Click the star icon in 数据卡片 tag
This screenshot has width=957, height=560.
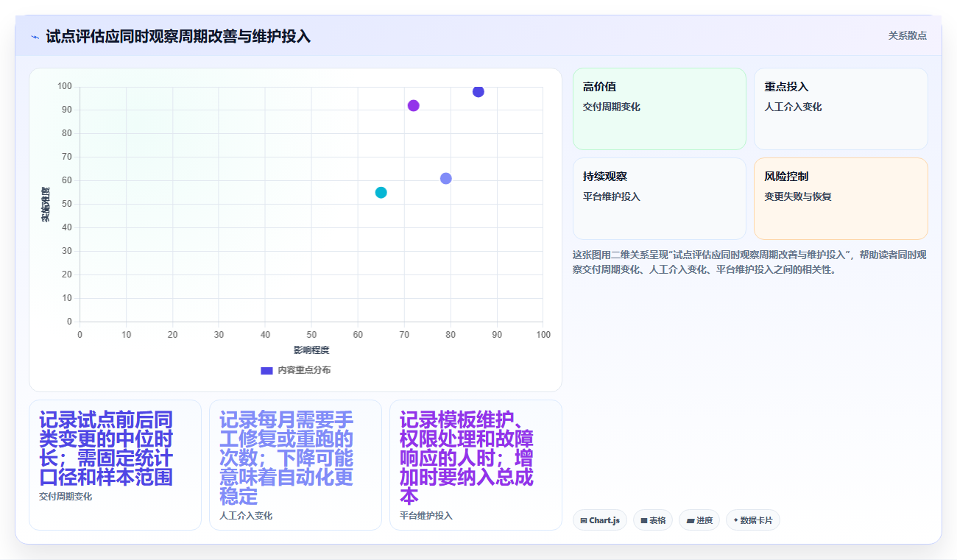(x=735, y=520)
